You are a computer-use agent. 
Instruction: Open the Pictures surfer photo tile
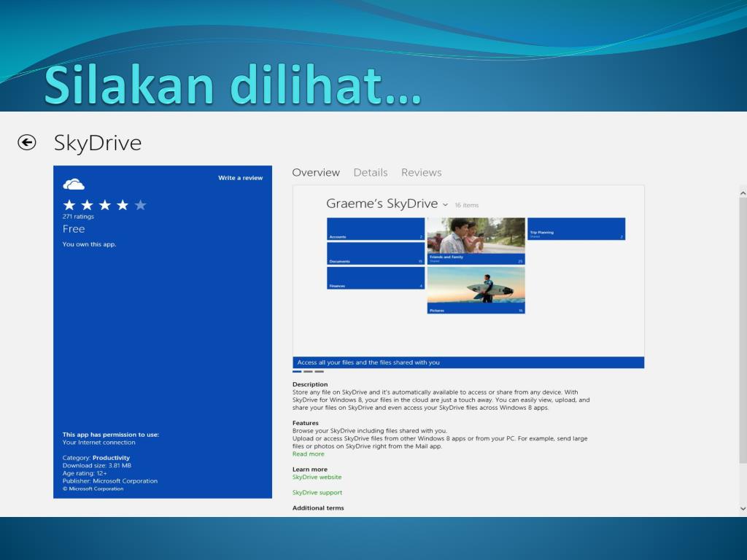pyautogui.click(x=476, y=290)
